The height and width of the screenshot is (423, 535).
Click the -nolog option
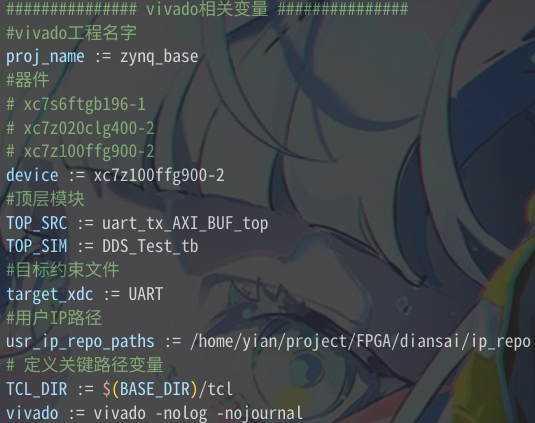pos(181,413)
